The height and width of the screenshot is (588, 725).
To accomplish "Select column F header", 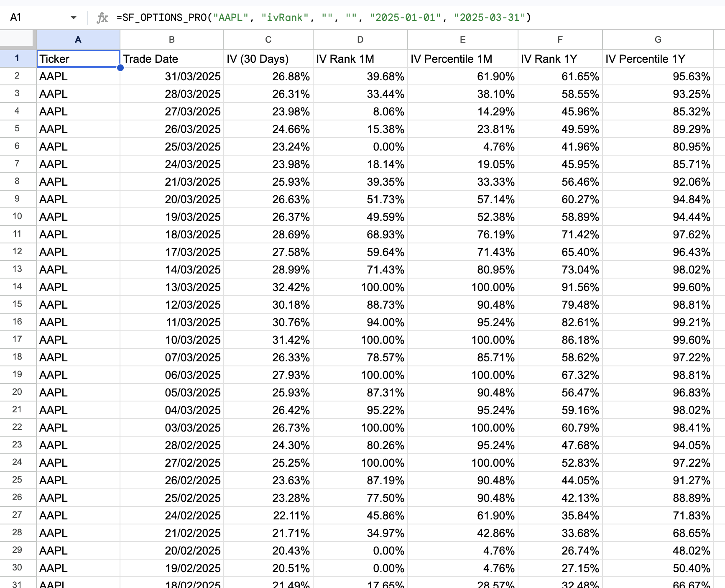I will click(x=560, y=40).
